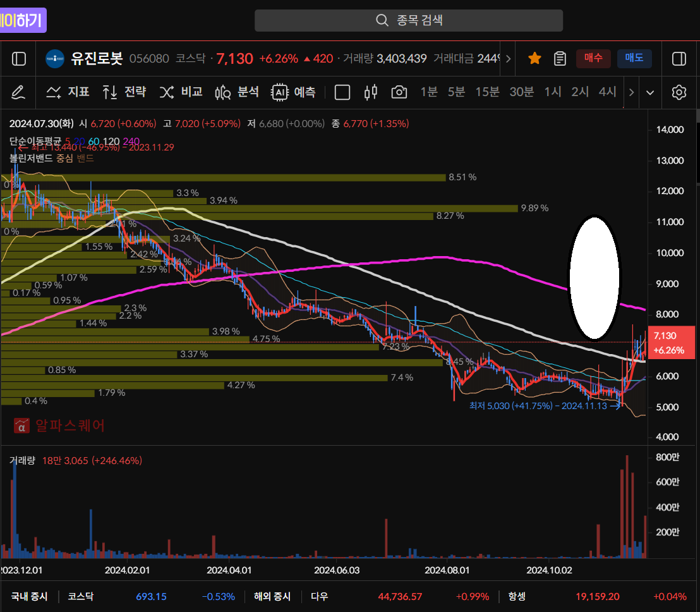Click the 2024.10.02 date axis label
700x612 pixels.
[549, 570]
